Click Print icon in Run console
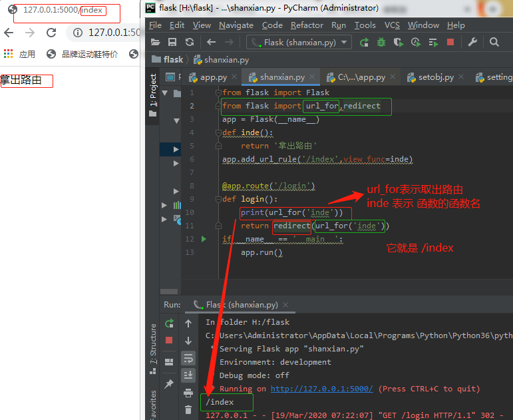This screenshot has height=420, width=513. pos(188,393)
